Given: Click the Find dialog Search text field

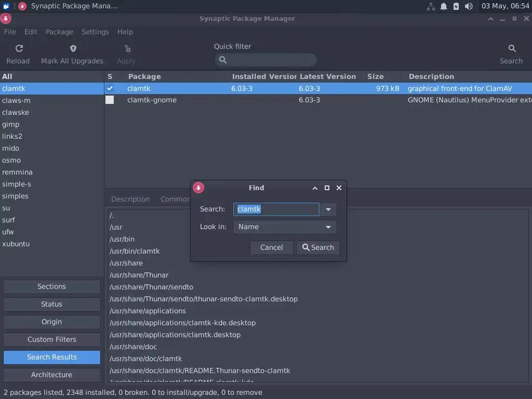Looking at the screenshot, I should tap(276, 209).
